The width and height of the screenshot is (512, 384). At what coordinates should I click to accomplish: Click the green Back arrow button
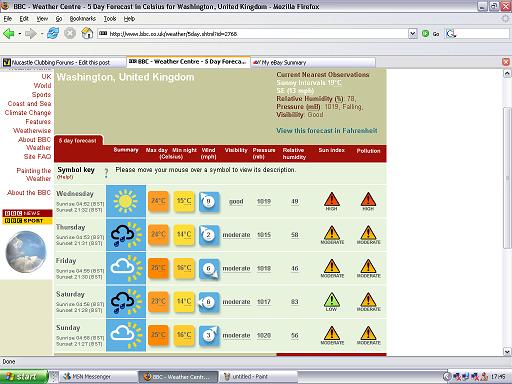click(9, 34)
